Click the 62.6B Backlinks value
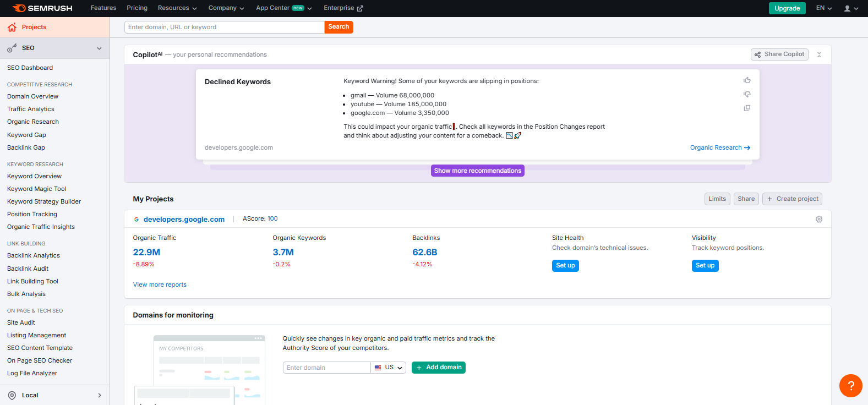The image size is (868, 405). click(425, 252)
